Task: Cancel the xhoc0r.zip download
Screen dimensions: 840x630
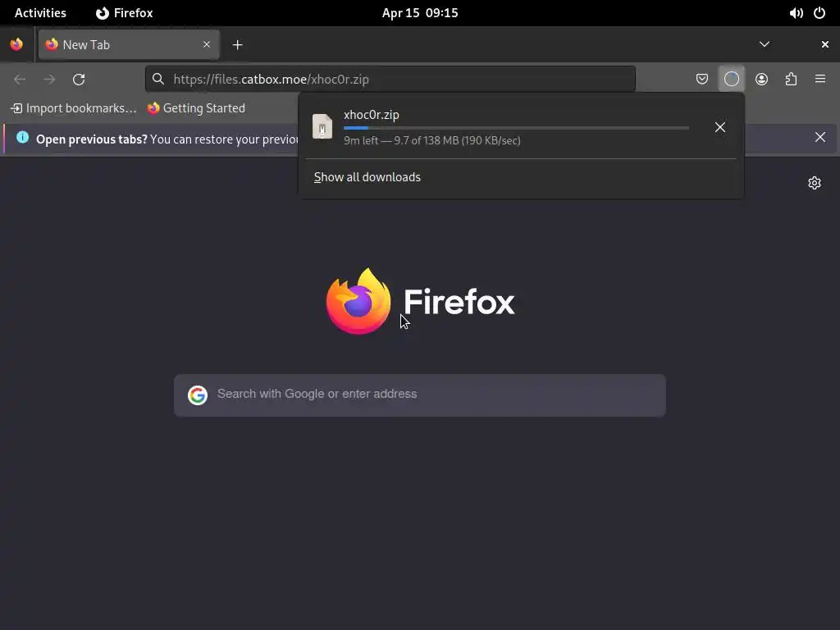Action: 720,127
